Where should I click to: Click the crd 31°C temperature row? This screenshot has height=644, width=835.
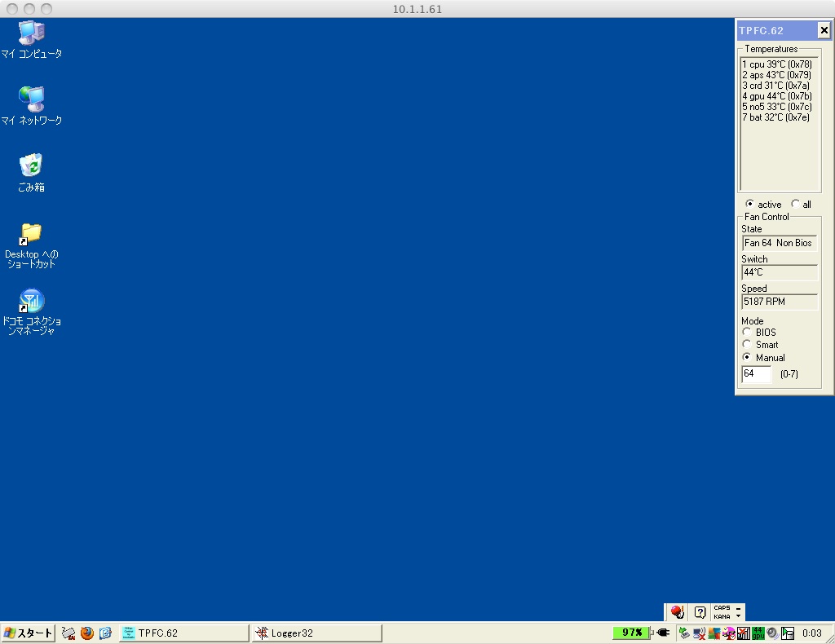coord(776,85)
